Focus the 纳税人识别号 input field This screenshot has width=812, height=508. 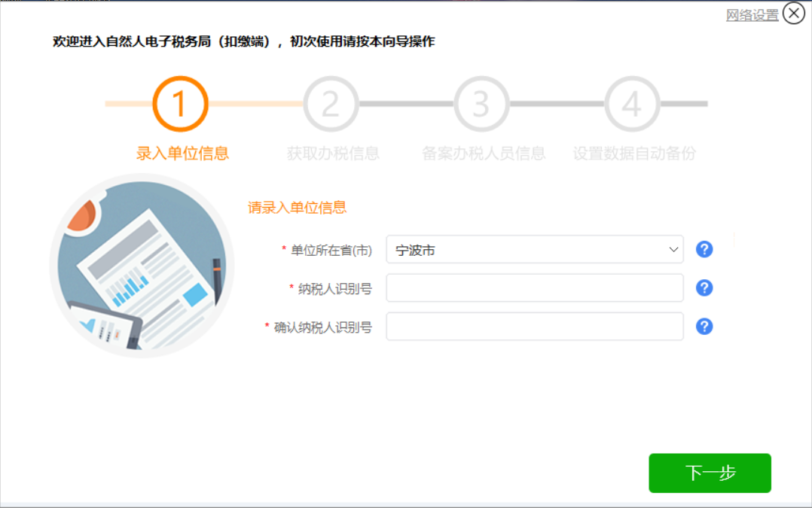[535, 287]
